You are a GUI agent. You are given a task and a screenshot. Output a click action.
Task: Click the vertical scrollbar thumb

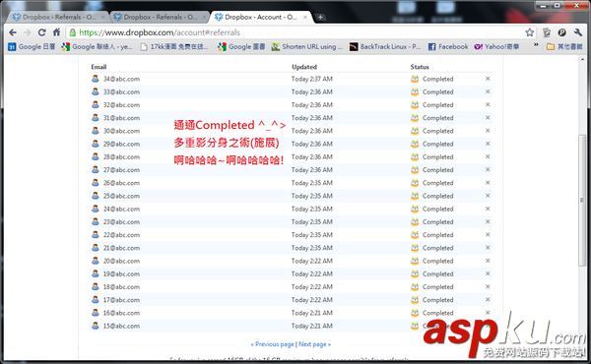pyautogui.click(x=582, y=201)
